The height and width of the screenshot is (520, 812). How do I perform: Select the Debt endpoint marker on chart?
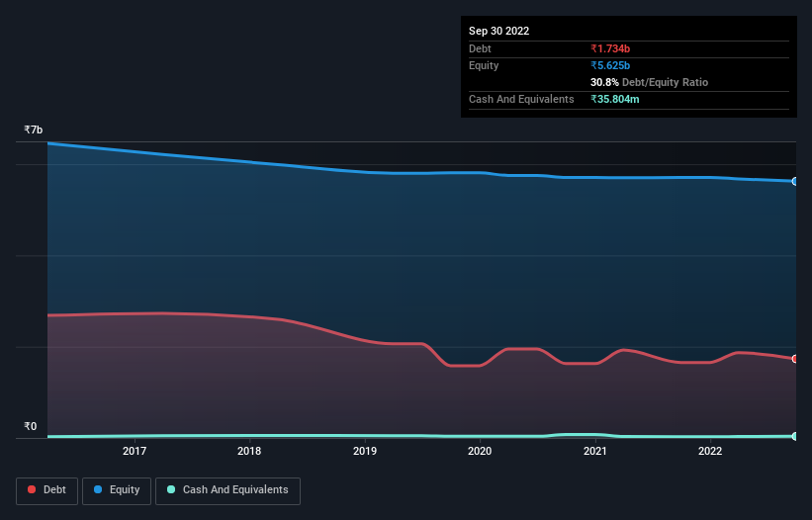(795, 359)
